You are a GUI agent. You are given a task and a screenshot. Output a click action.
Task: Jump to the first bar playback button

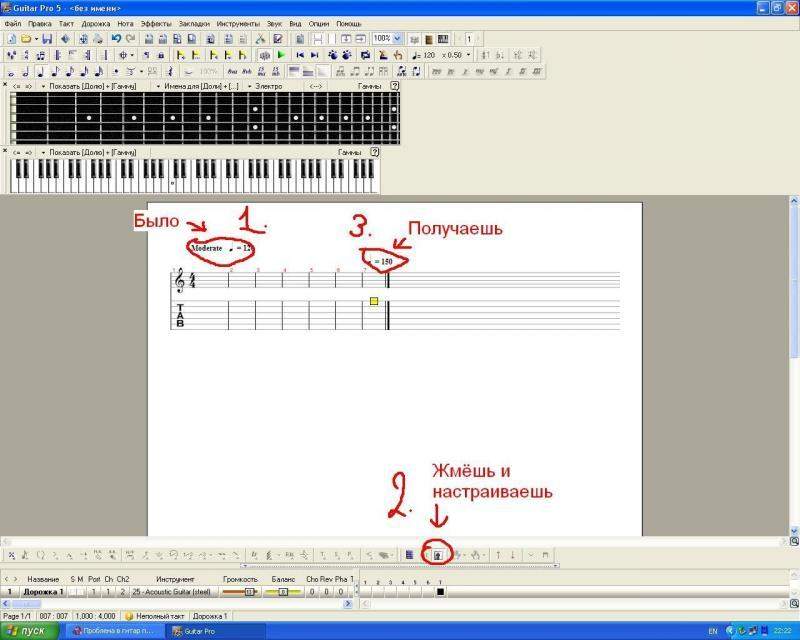pos(300,55)
